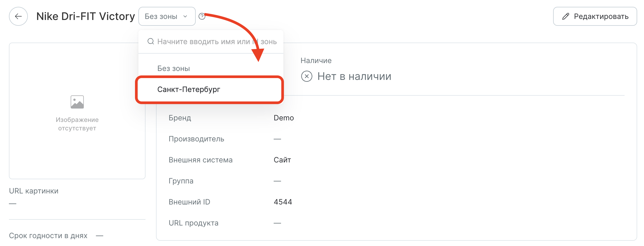Click the Изображение отсутствует placeholder area
644x246 pixels.
click(x=77, y=111)
